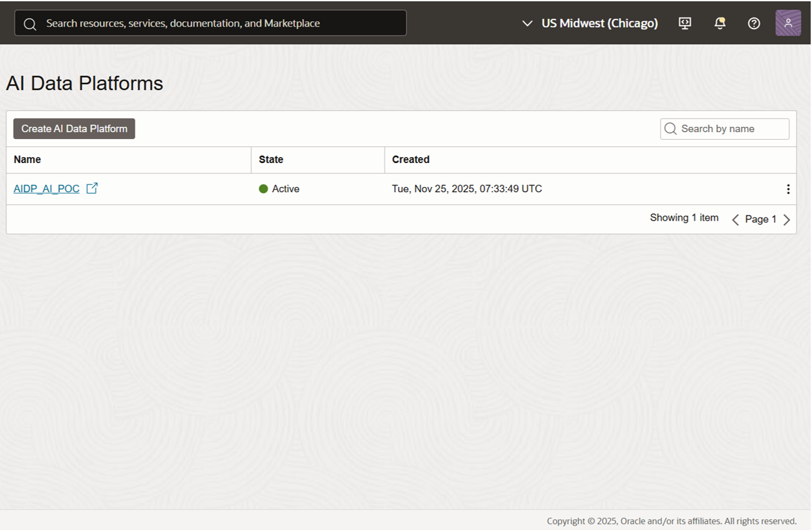Open the user profile avatar menu
The width and height of the screenshot is (812, 532).
(788, 23)
